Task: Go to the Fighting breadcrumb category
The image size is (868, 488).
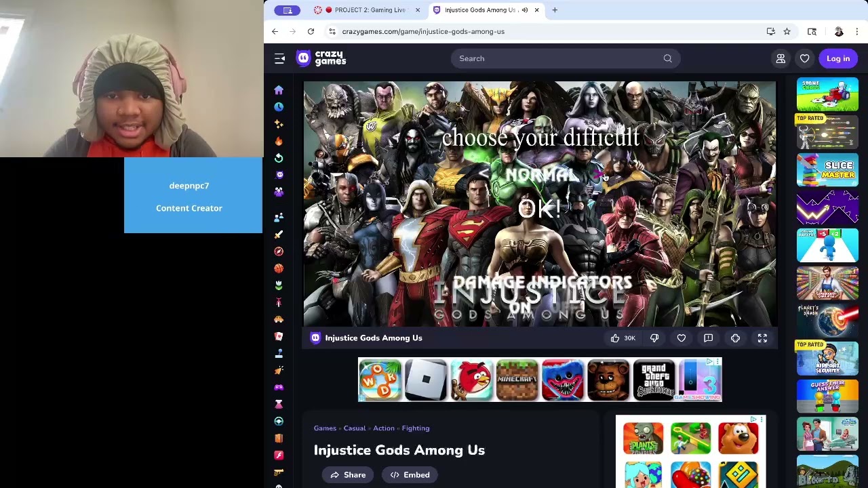Action: pos(415,428)
